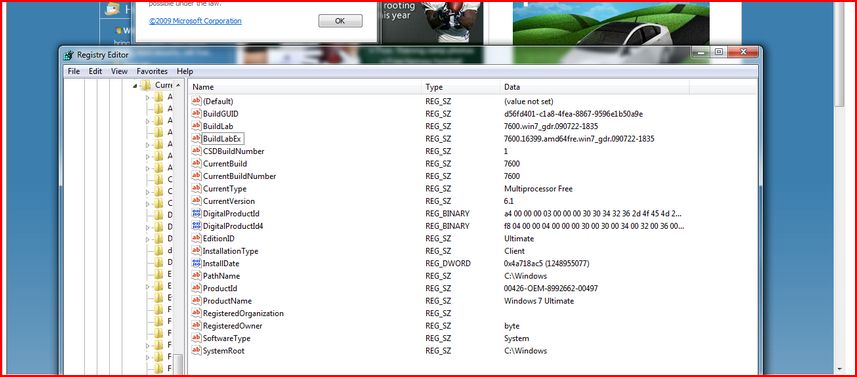Click the EditionID value name
The width and height of the screenshot is (857, 377).
[219, 239]
